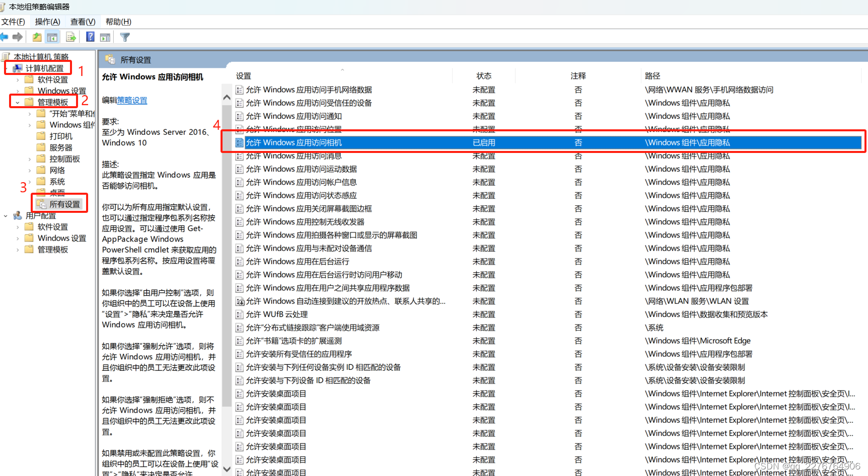Click the Export List toolbar icon
The image size is (868, 476).
coord(71,37)
